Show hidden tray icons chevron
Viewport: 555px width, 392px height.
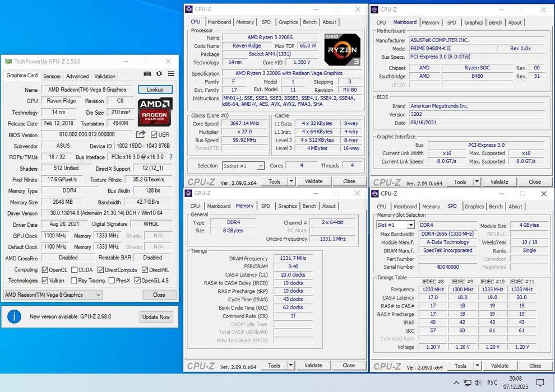coord(456,383)
